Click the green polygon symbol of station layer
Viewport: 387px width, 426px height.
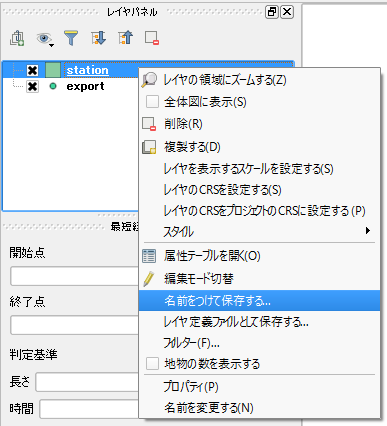point(53,70)
